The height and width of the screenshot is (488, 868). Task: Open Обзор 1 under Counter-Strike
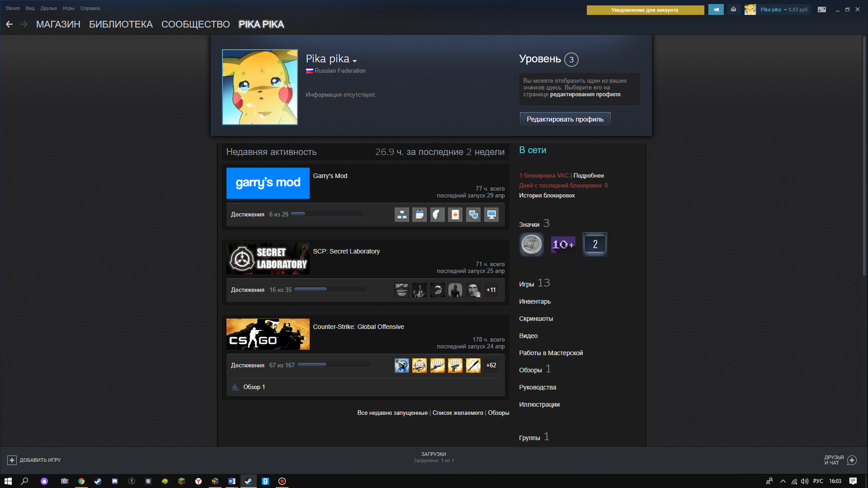tap(254, 387)
